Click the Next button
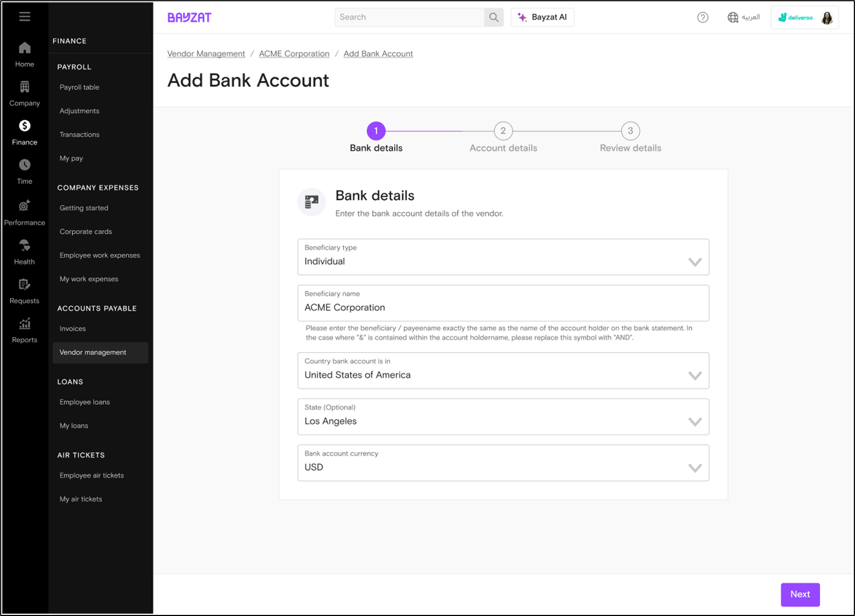Viewport: 855px width, 616px height. (x=800, y=594)
